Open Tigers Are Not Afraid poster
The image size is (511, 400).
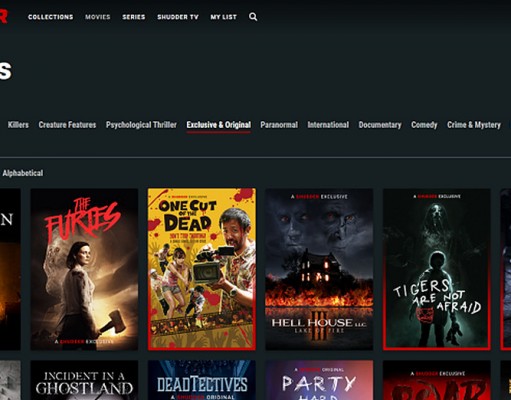[x=437, y=269]
